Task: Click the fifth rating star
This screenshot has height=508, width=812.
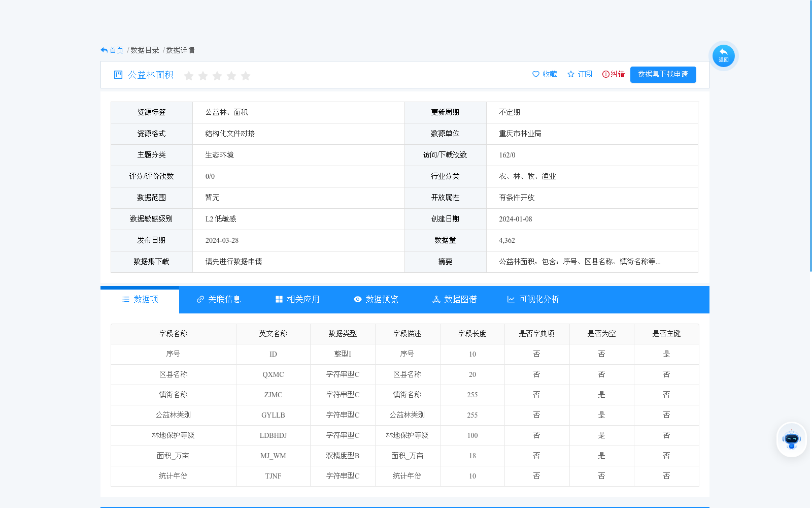Action: click(246, 76)
